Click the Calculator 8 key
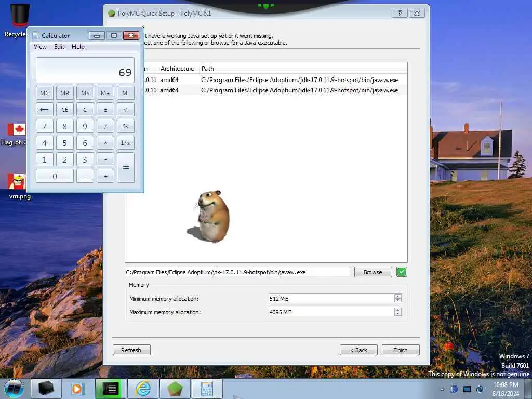This screenshot has height=399, width=532. point(64,126)
